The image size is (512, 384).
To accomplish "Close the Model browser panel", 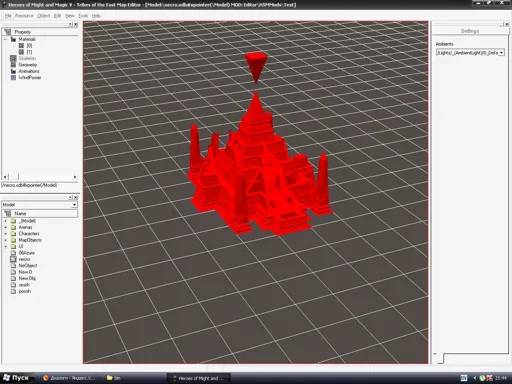I will (76, 197).
